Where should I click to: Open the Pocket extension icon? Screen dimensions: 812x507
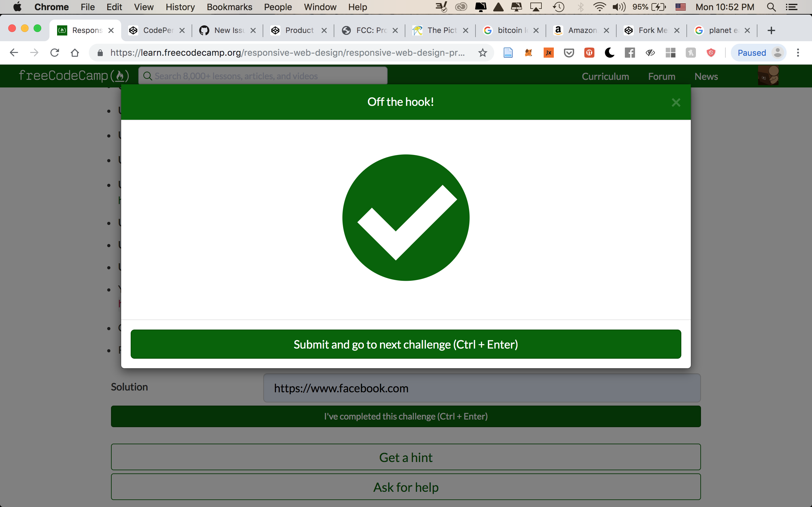(569, 53)
